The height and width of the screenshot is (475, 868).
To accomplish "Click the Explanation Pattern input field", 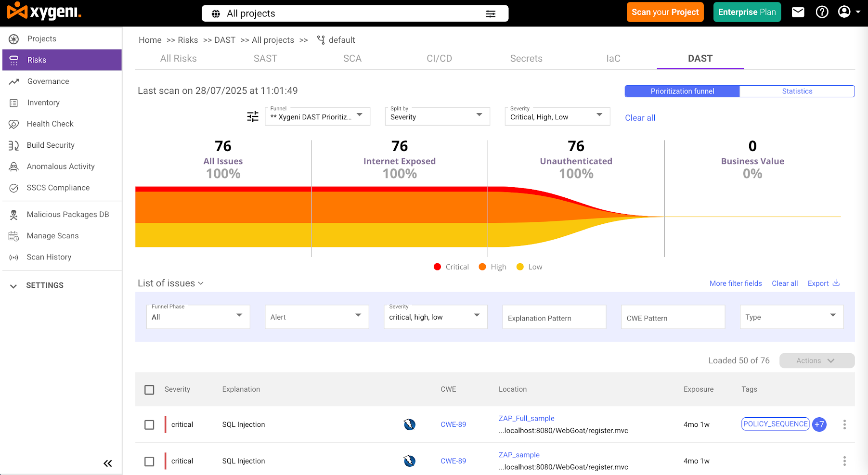I will coord(554,318).
